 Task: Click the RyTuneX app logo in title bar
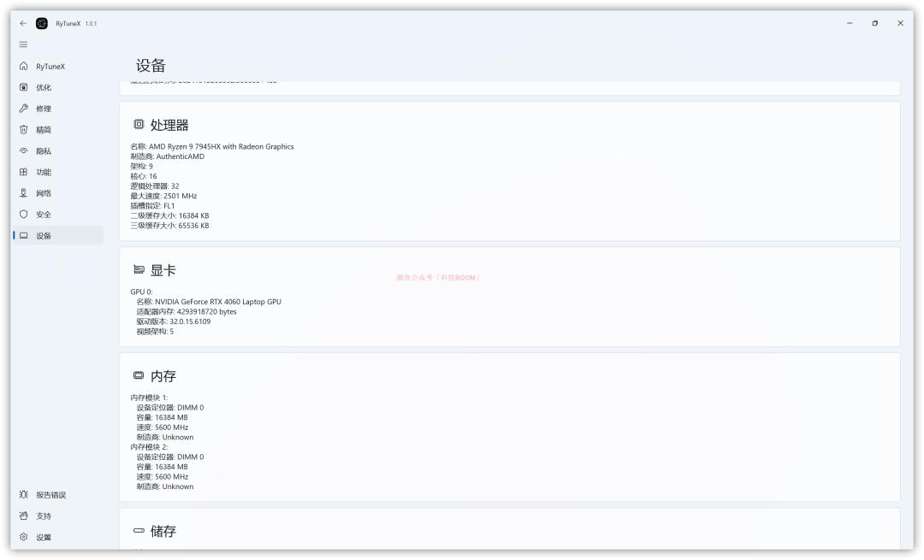pyautogui.click(x=43, y=23)
